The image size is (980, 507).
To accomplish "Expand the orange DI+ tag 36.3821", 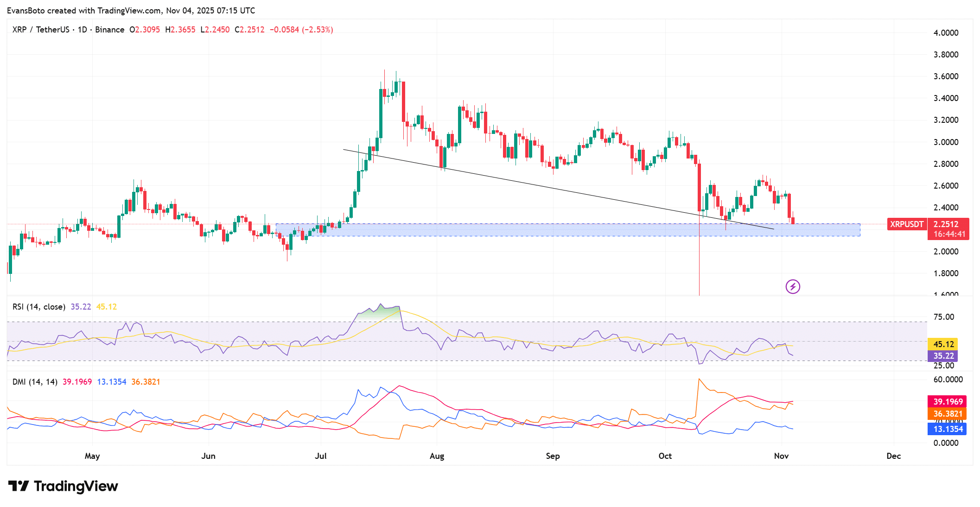I will pyautogui.click(x=948, y=412).
